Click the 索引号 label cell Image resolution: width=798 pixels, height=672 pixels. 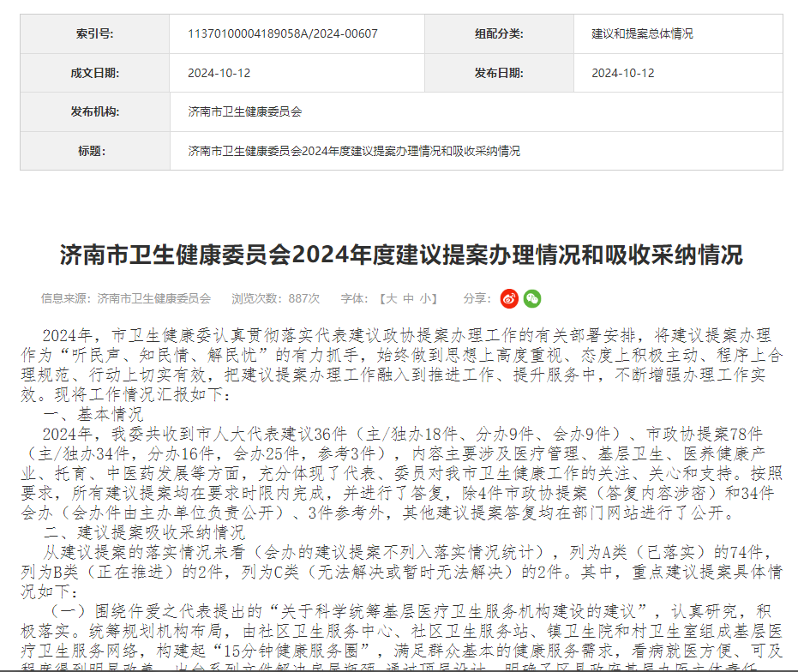point(95,34)
